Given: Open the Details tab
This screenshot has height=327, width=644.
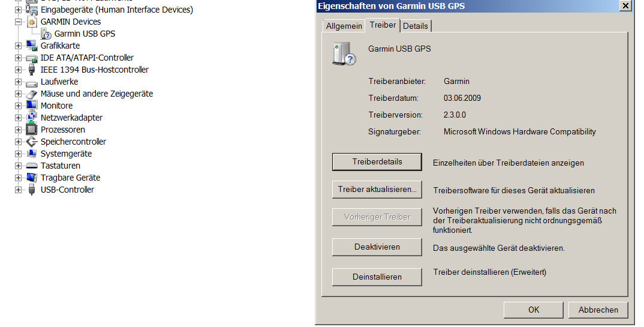Looking at the screenshot, I should coord(415,26).
